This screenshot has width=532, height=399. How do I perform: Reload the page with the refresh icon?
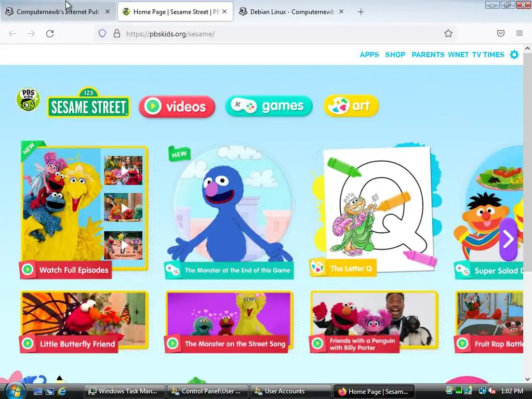pos(50,34)
